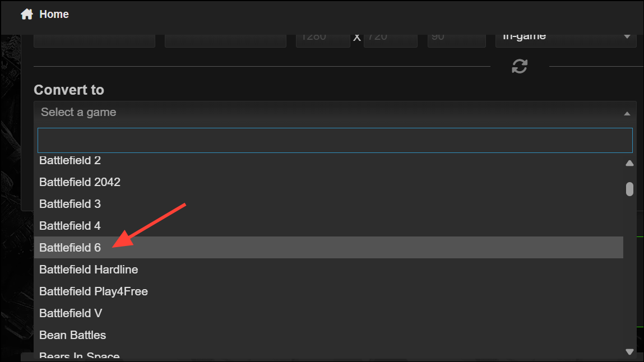The image size is (644, 362).
Task: Collapse the Select a game dropdown
Action: (x=335, y=113)
